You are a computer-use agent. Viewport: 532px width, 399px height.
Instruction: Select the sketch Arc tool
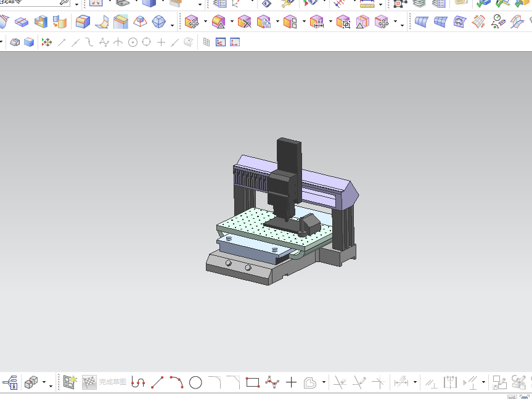tap(176, 382)
